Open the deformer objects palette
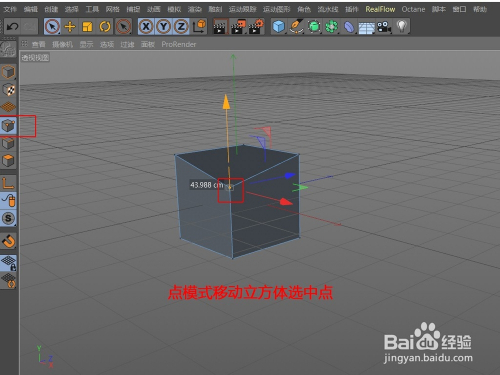 tap(349, 26)
